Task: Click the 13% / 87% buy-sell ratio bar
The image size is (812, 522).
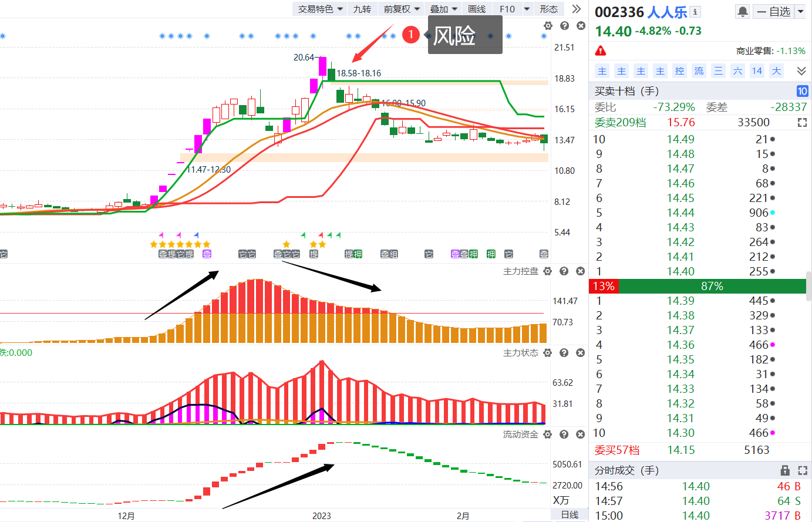Action: pos(698,286)
